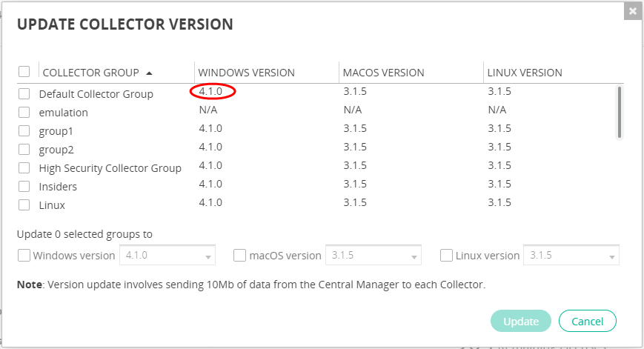Open the macOS version dropdown
The image size is (644, 349).
374,256
